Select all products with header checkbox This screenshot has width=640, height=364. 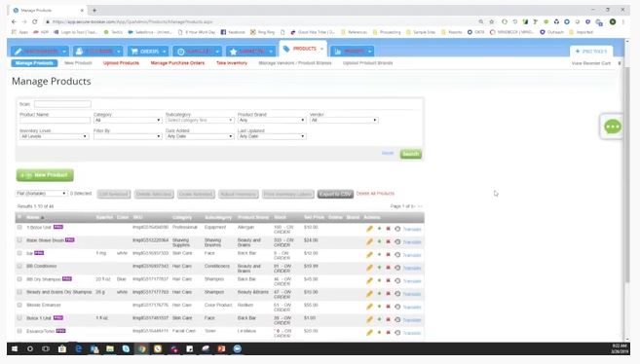pyautogui.click(x=19, y=217)
